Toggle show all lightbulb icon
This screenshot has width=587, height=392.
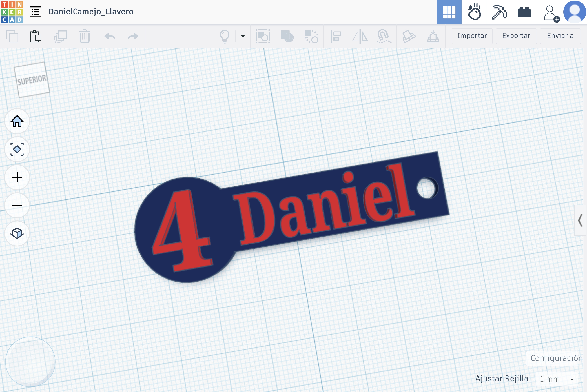pos(224,37)
